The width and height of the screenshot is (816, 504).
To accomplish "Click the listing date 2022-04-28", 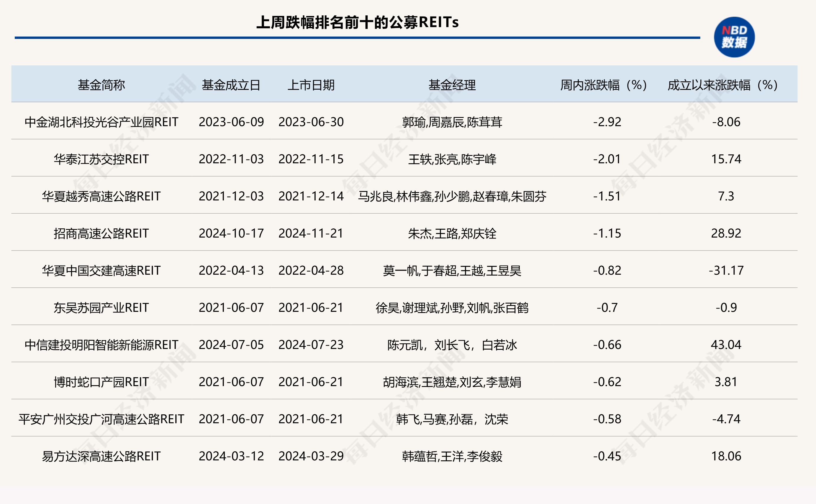I will (311, 270).
